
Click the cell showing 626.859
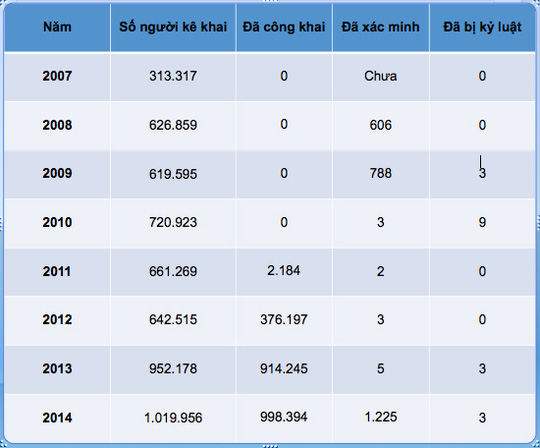pyautogui.click(x=173, y=125)
